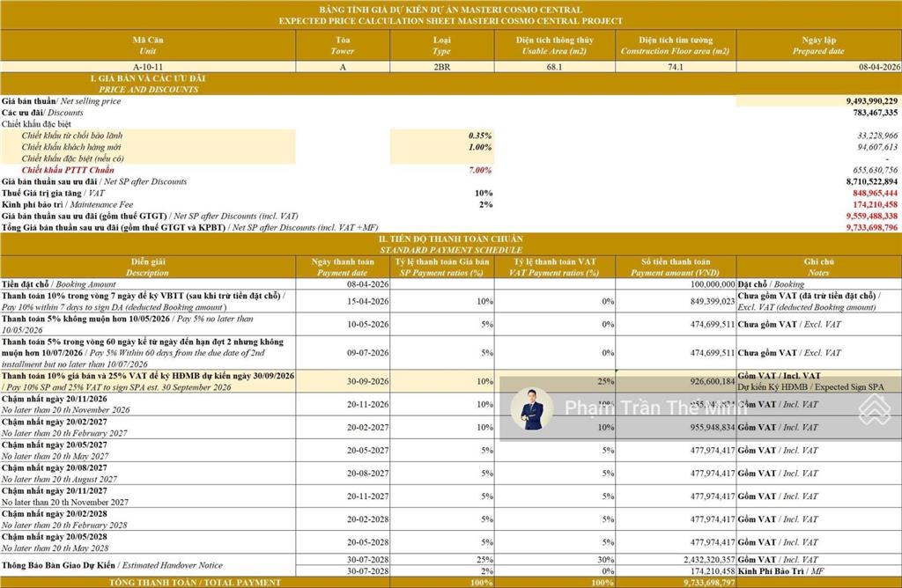Click the TỔNG THANH TOÁN / TOTAL PAYMENT label
902x588 pixels.
tap(195, 583)
